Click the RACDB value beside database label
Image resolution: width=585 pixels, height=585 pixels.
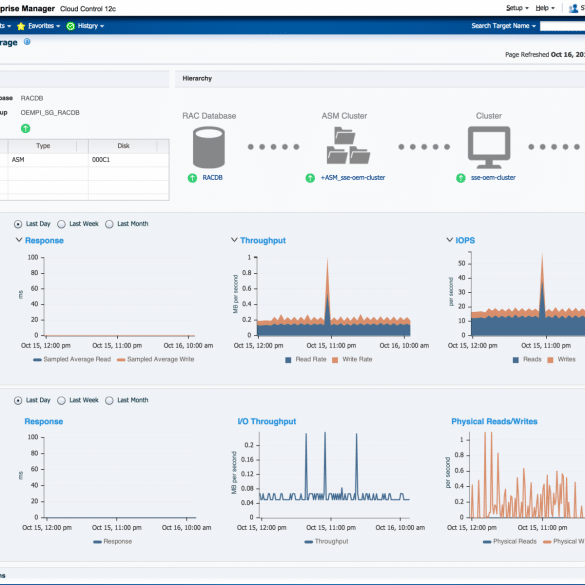click(x=32, y=98)
